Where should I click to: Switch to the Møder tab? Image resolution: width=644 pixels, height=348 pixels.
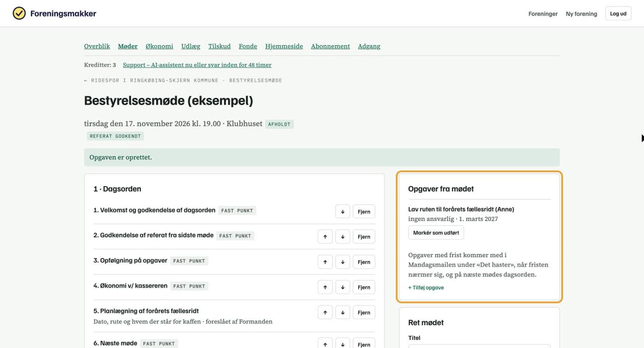click(128, 46)
